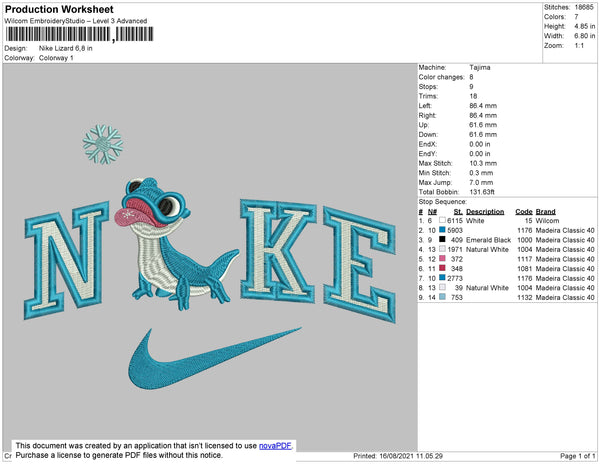Select the 'Emerald Black' description cell
Viewport: 600px width, 464px height.
coord(488,240)
